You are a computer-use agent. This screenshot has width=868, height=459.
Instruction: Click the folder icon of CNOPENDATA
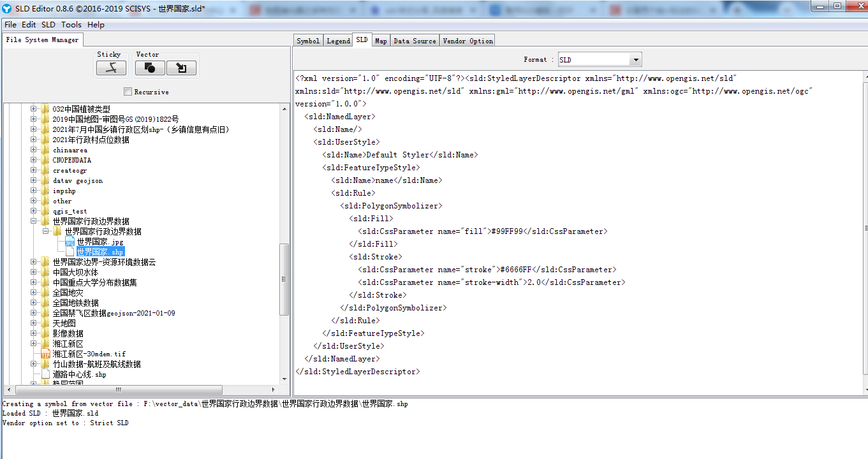pos(45,160)
